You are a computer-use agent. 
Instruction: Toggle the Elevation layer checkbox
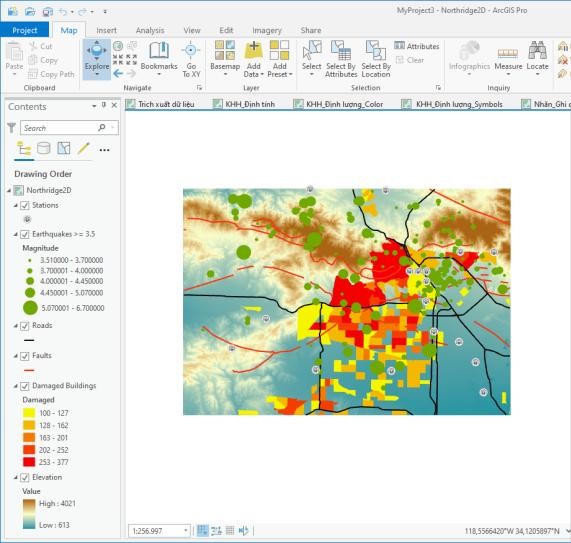[24, 477]
